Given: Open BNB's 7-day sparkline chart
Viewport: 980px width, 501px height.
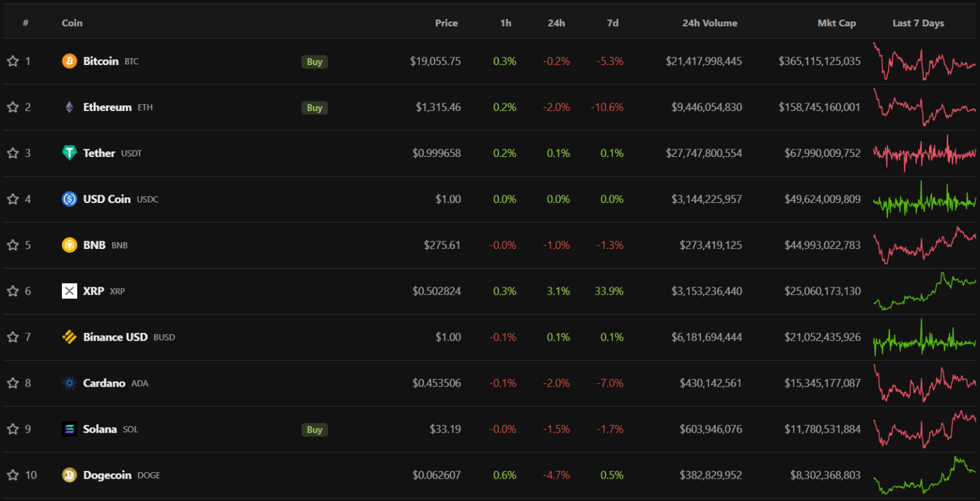Looking at the screenshot, I should 924,245.
